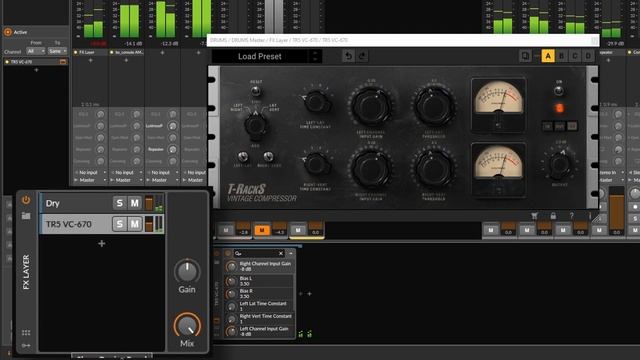Solo the Dry layer
Screen dimensions: 640x360
[119, 203]
